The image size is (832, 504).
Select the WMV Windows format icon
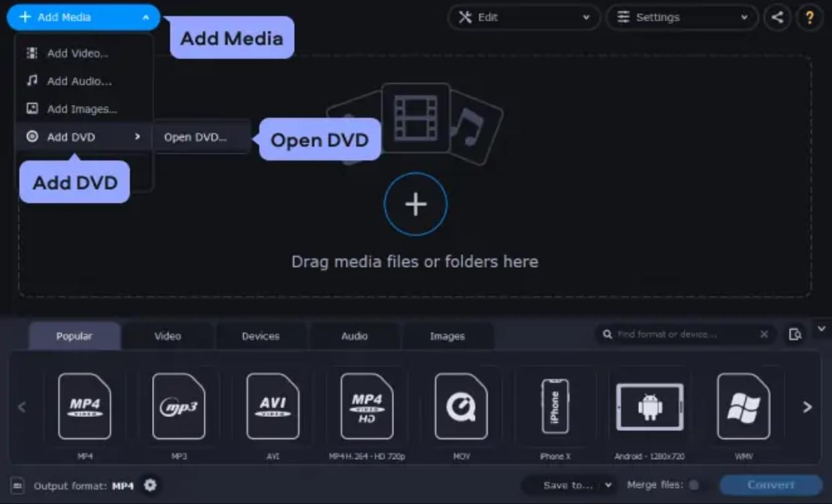(x=743, y=406)
